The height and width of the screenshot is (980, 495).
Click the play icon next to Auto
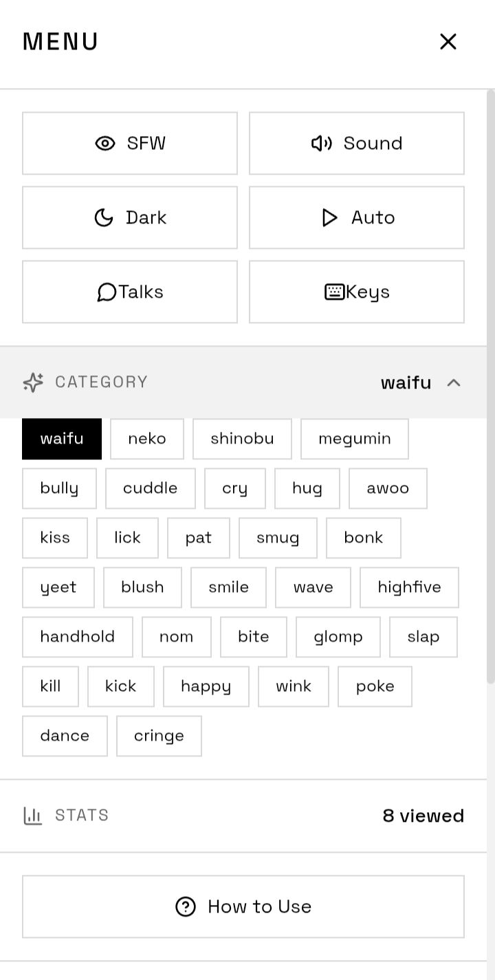pyautogui.click(x=329, y=217)
